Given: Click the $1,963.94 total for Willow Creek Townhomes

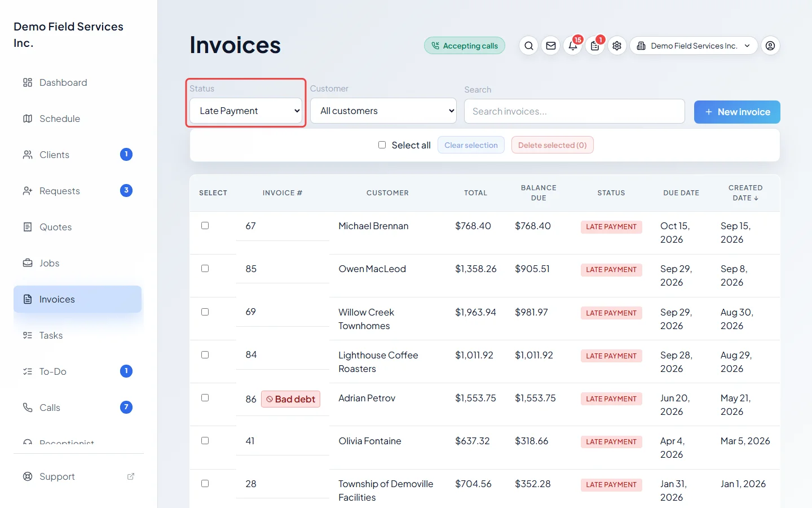Looking at the screenshot, I should (476, 312).
